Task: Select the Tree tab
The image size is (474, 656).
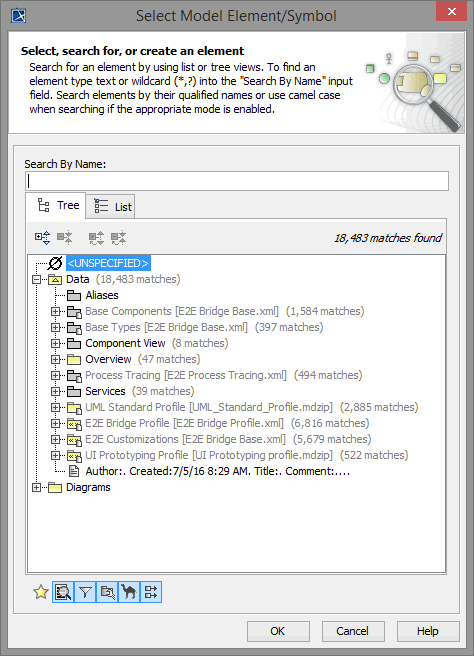Action: [56, 205]
